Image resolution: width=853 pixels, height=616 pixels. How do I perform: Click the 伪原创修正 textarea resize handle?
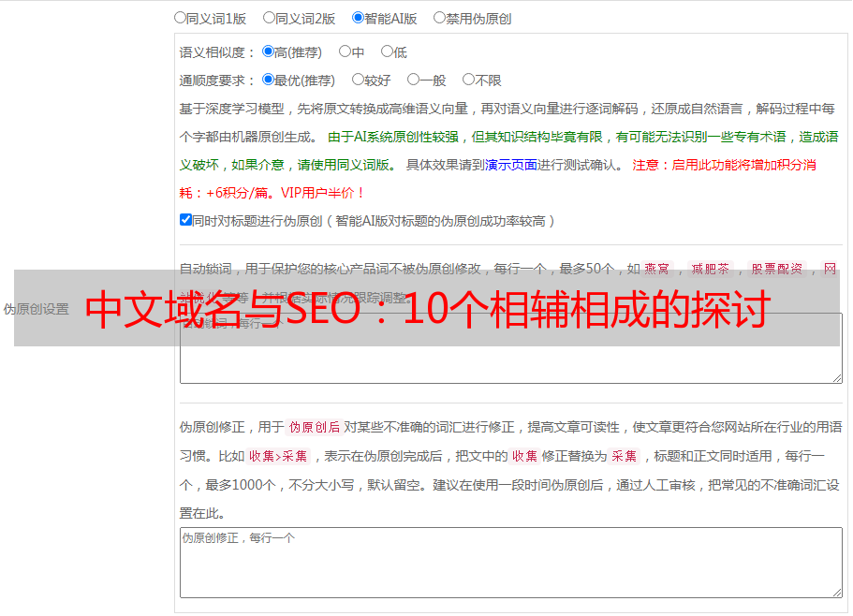pyautogui.click(x=837, y=592)
